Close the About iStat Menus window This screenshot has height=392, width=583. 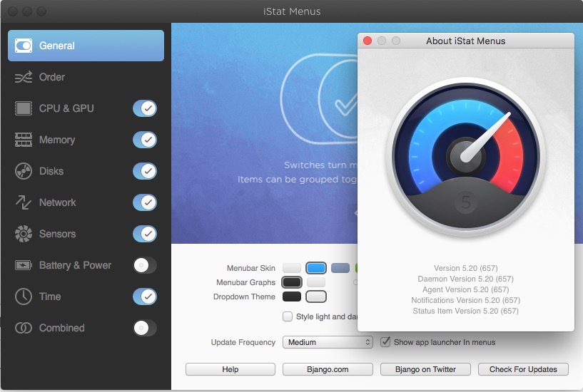click(x=367, y=41)
